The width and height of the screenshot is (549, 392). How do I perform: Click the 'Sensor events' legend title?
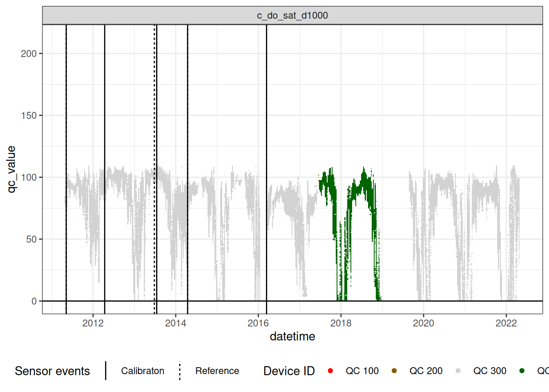(52, 371)
